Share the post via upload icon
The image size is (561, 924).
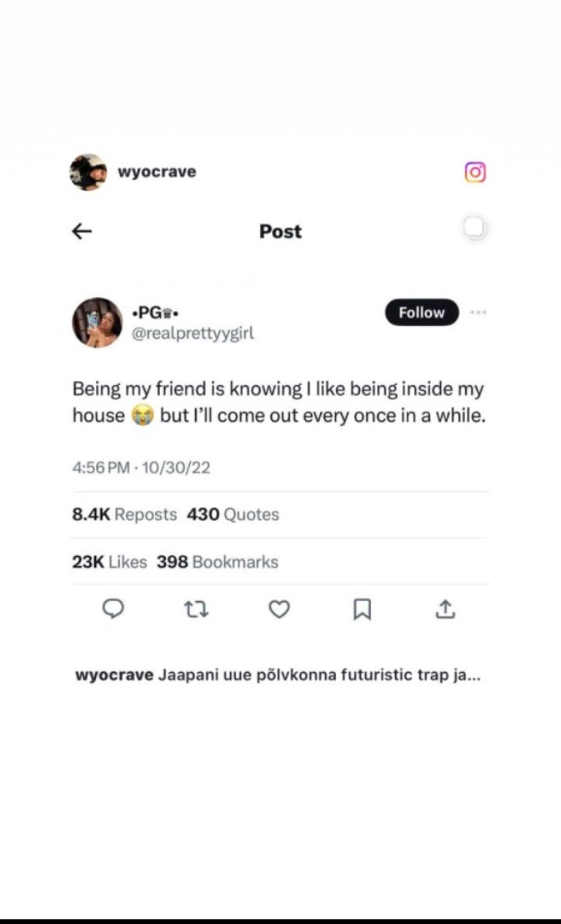(446, 609)
